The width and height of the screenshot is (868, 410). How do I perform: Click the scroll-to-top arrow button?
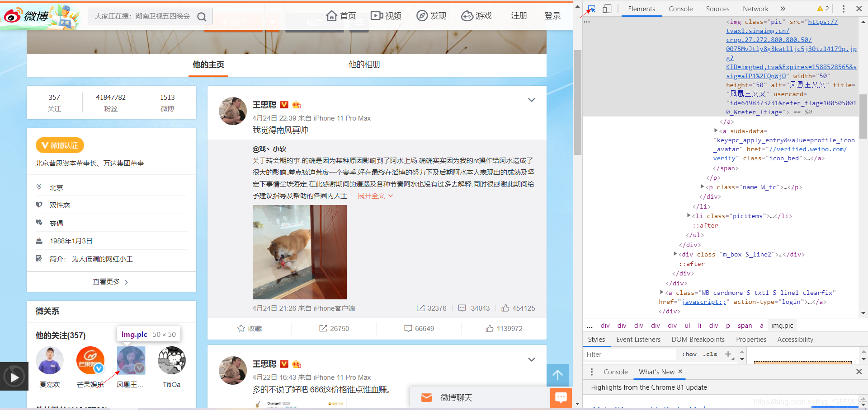557,375
